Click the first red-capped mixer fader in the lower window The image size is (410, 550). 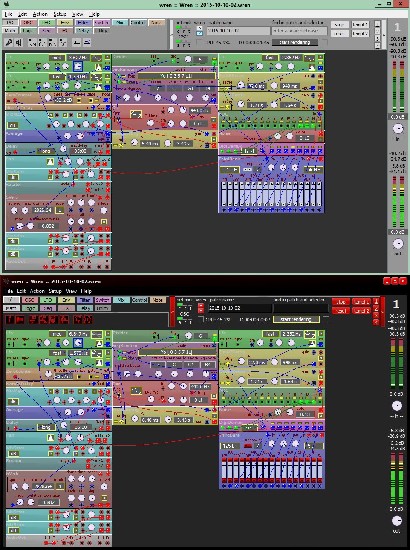(224, 470)
